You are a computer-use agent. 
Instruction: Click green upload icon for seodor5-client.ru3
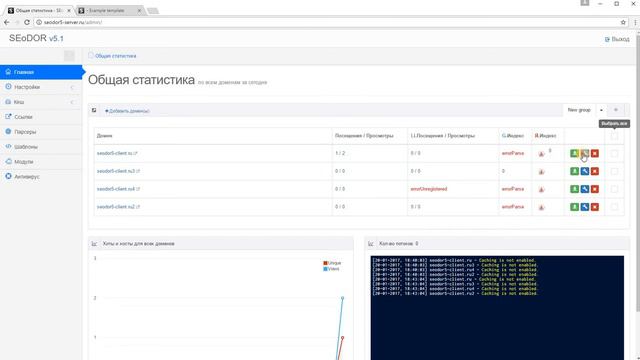pos(574,171)
